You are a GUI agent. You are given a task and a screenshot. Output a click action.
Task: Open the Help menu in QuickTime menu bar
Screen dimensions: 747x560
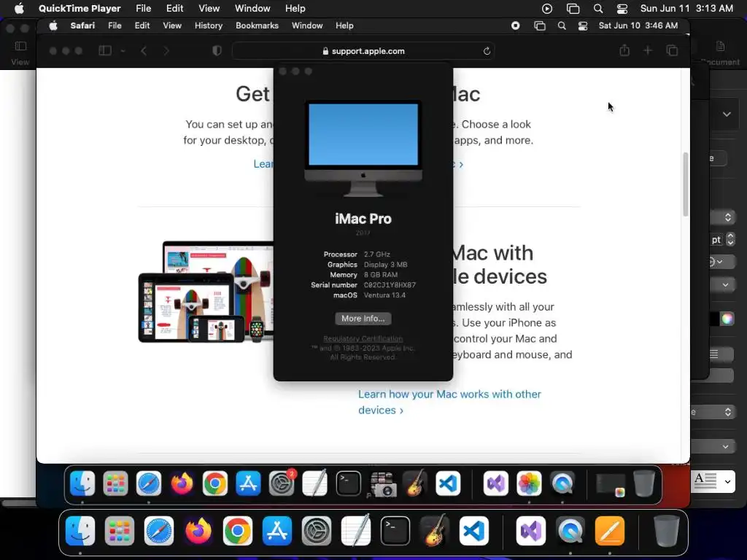click(x=295, y=9)
